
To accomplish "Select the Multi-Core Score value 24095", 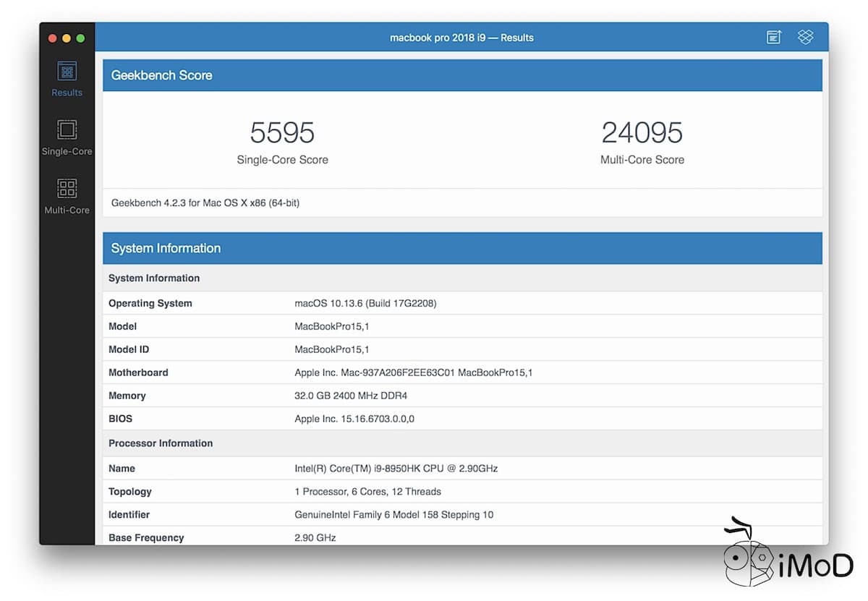I will 642,133.
